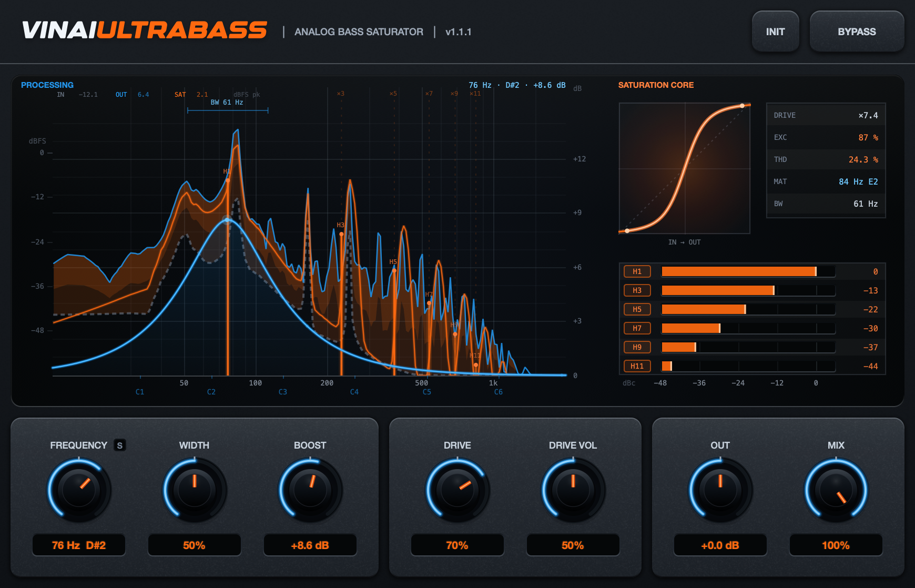Click the DRIVE VOL 50% value field
Image resolution: width=915 pixels, height=588 pixels.
pyautogui.click(x=573, y=545)
